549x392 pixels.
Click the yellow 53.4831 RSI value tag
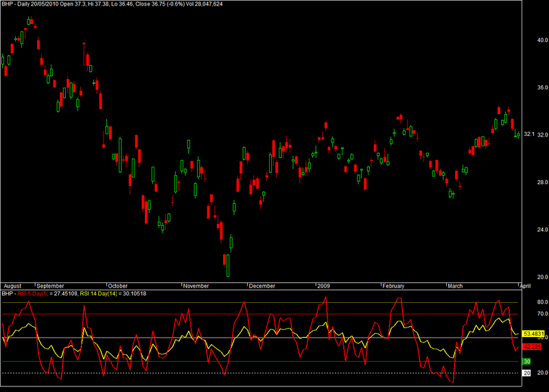click(533, 334)
